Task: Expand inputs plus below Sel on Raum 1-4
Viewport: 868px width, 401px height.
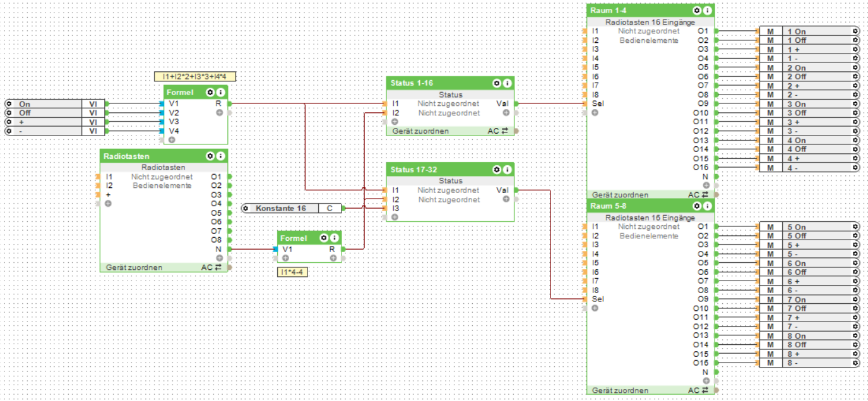Action: [595, 113]
